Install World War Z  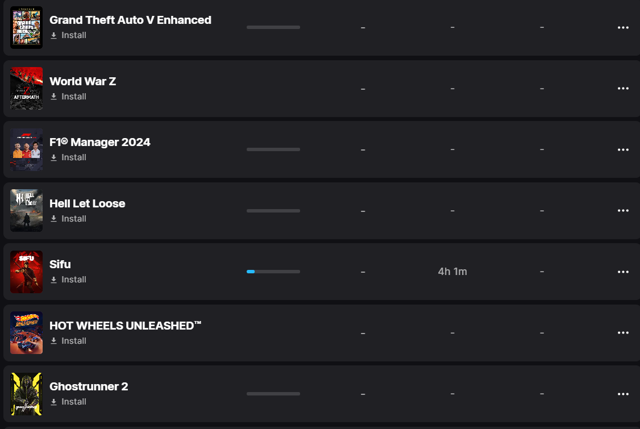69,97
